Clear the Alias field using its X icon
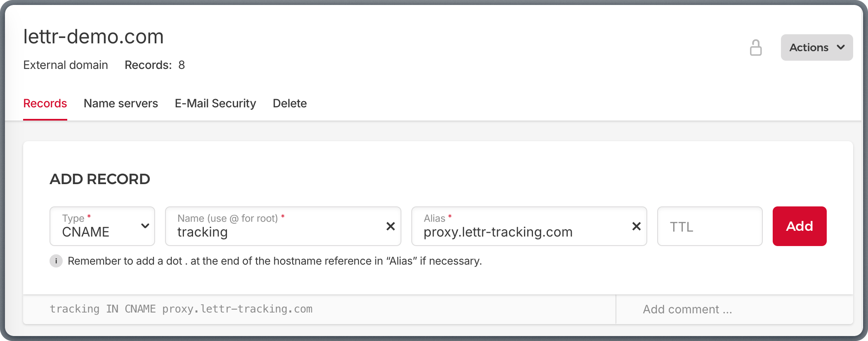868x341 pixels. pyautogui.click(x=636, y=226)
